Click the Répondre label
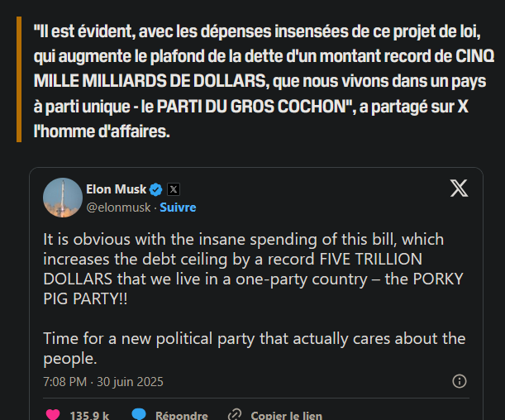This screenshot has width=505, height=420. 182,415
